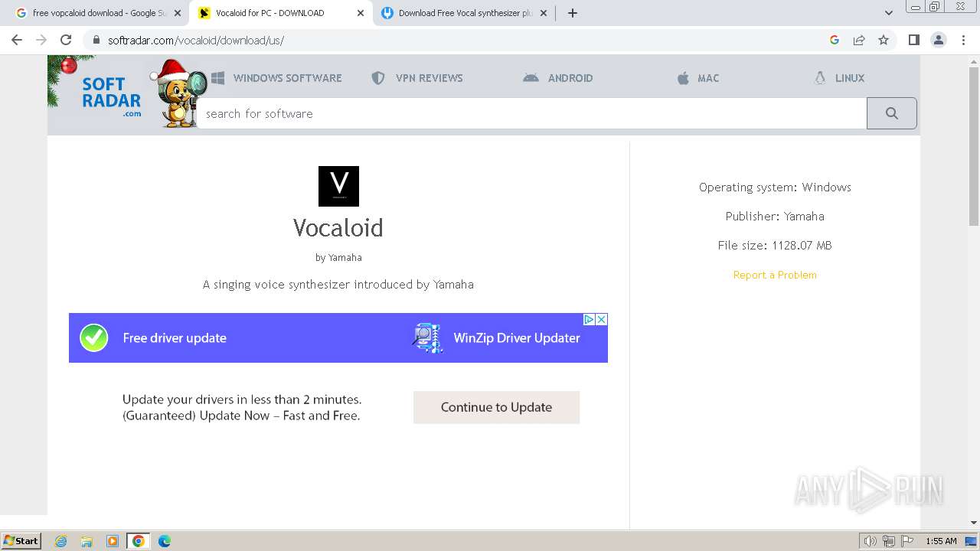The width and height of the screenshot is (980, 551).
Task: Close the ad with the X icon
Action: (602, 319)
